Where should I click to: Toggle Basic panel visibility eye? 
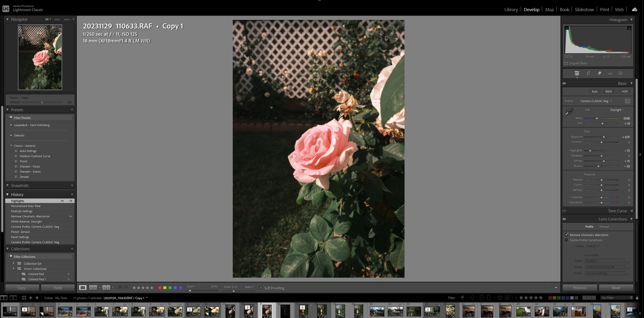point(564,83)
